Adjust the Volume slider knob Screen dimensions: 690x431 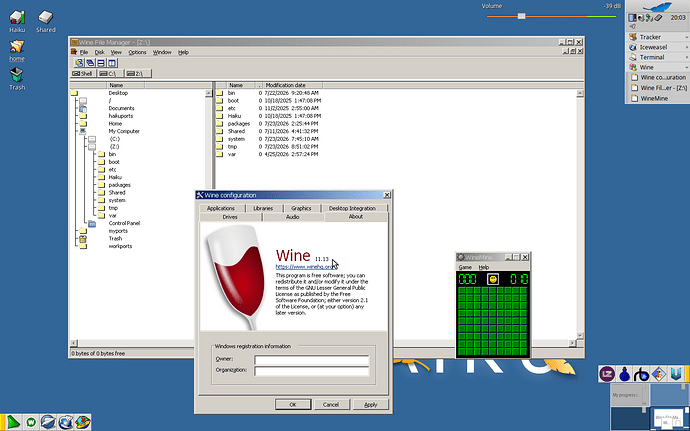[x=521, y=16]
